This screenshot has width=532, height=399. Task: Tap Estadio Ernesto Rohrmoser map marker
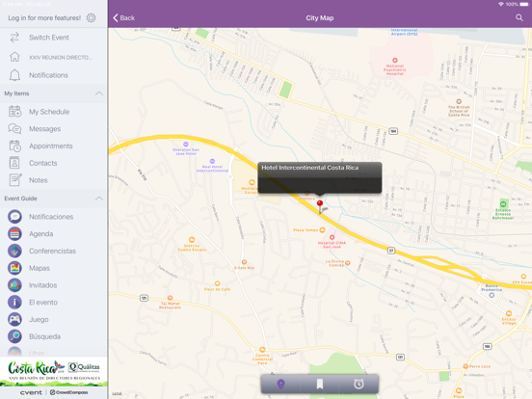pyautogui.click(x=503, y=204)
